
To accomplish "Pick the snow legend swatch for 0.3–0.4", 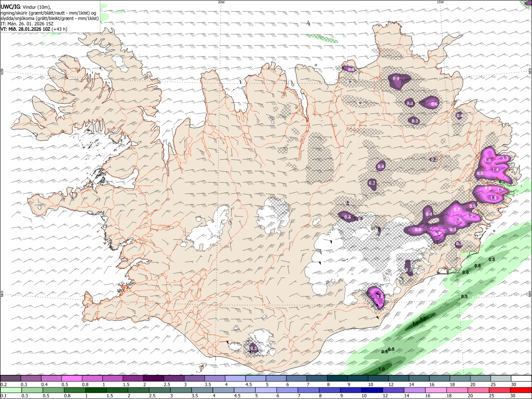I will pyautogui.click(x=31, y=378).
